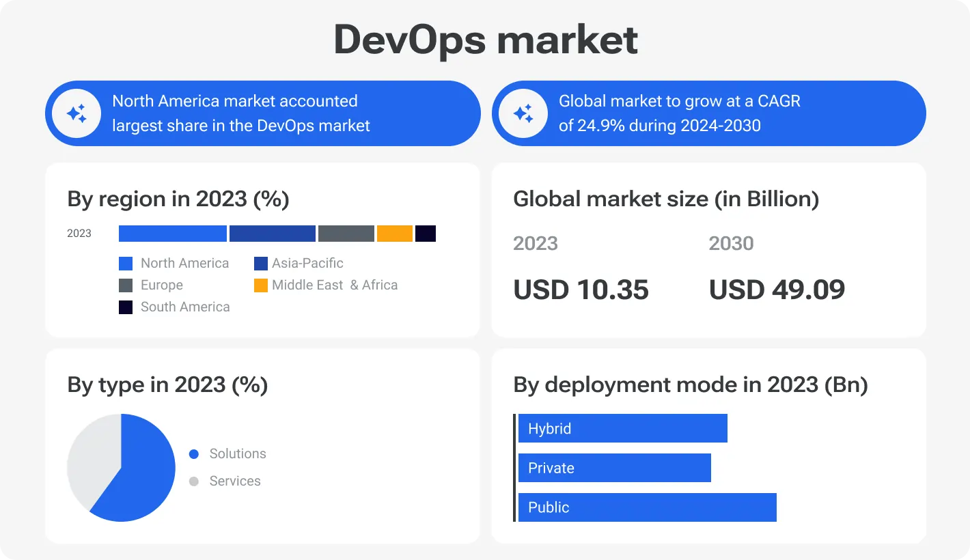This screenshot has width=970, height=560.
Task: Select the Asia-Pacific dark blue legend square
Action: 260,263
